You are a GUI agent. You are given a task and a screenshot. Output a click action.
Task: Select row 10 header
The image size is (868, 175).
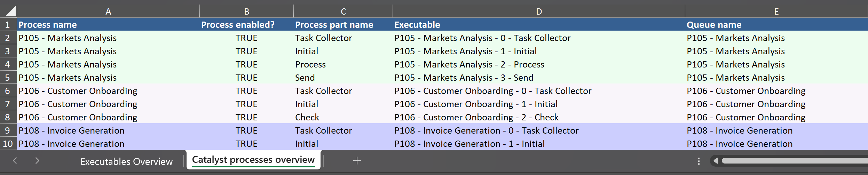coord(8,144)
